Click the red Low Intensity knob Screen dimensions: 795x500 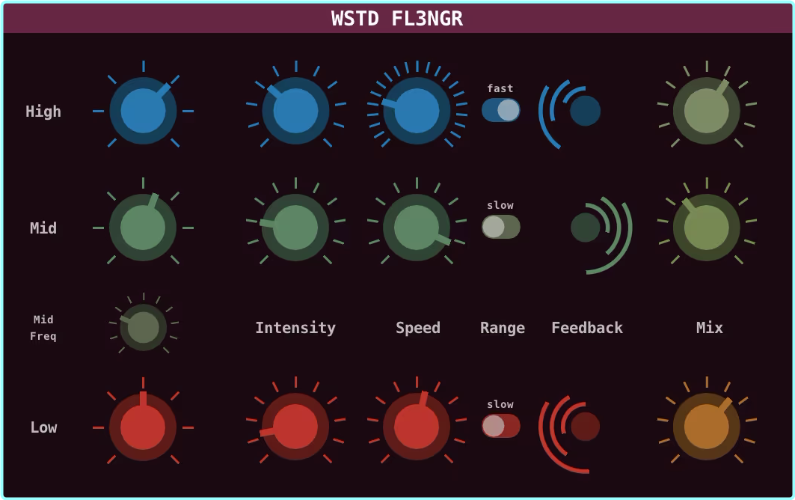point(295,427)
